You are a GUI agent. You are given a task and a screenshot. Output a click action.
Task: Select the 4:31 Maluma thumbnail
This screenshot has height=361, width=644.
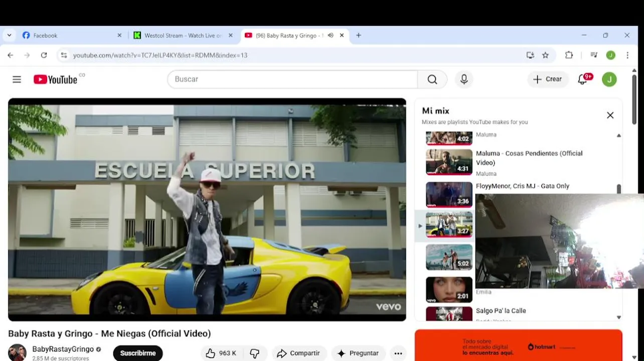pyautogui.click(x=449, y=162)
